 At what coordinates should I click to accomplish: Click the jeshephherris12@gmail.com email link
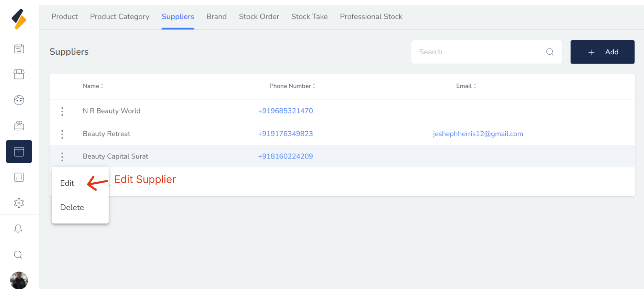coord(477,134)
